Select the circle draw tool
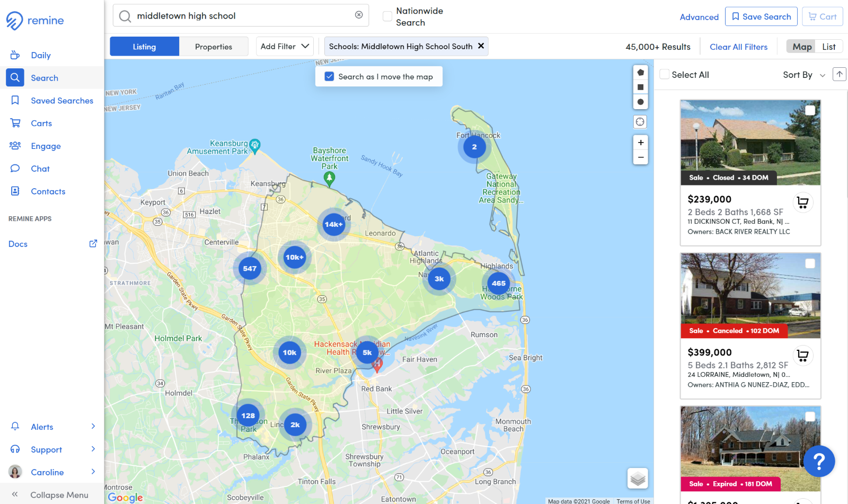This screenshot has height=504, width=848. tap(640, 102)
